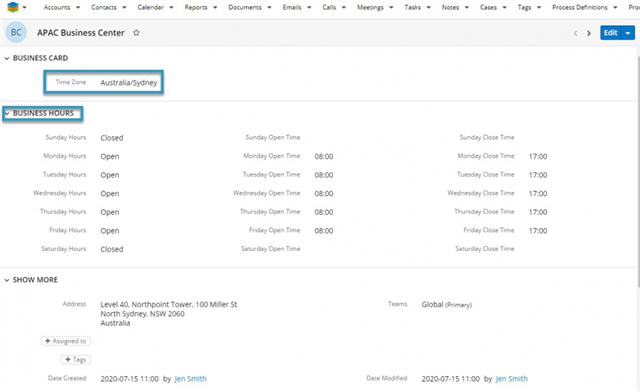Open the Calendar module tab

coord(151,7)
